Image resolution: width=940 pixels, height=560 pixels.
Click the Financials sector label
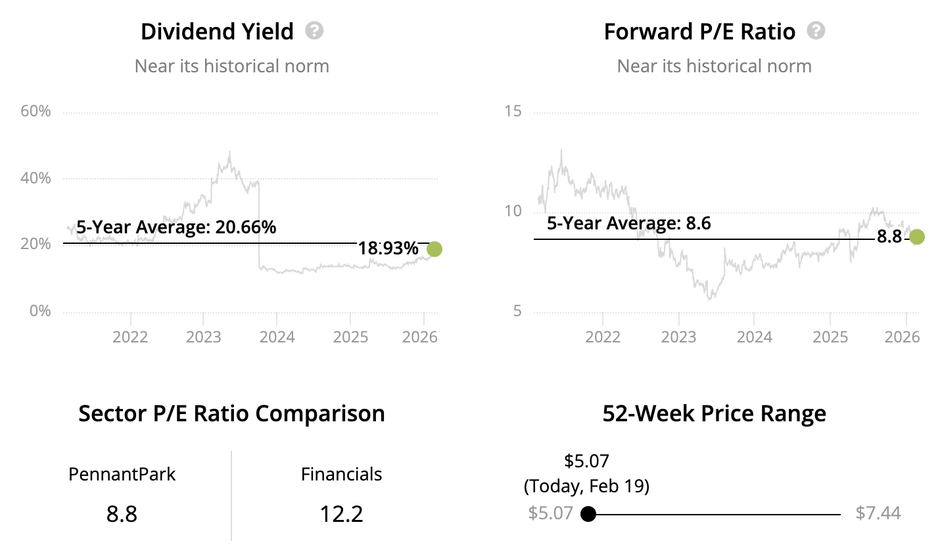(341, 475)
